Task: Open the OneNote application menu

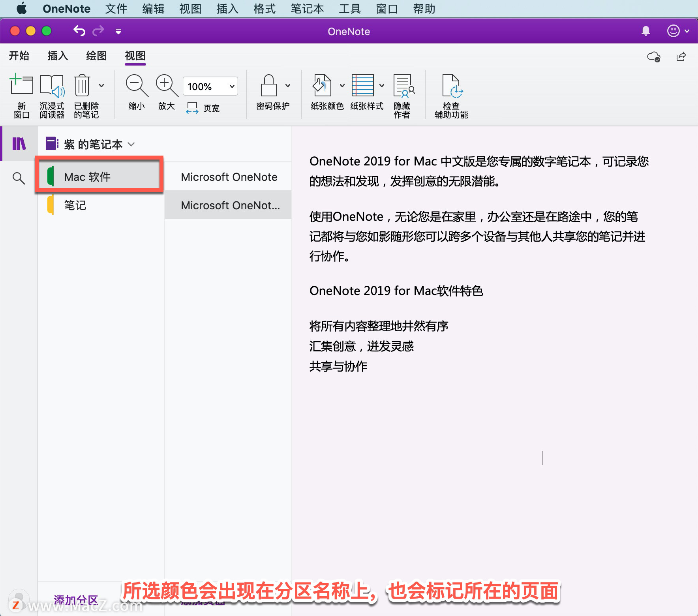Action: [x=66, y=9]
